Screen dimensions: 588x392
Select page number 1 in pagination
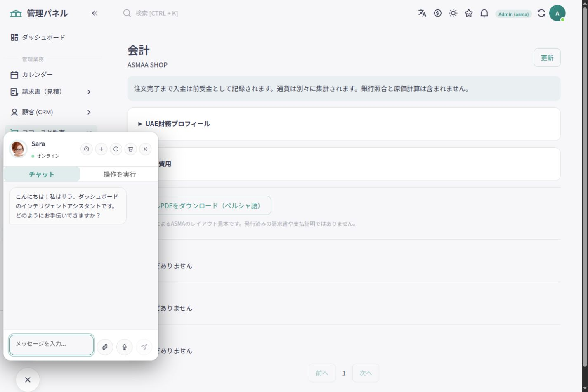tap(344, 373)
